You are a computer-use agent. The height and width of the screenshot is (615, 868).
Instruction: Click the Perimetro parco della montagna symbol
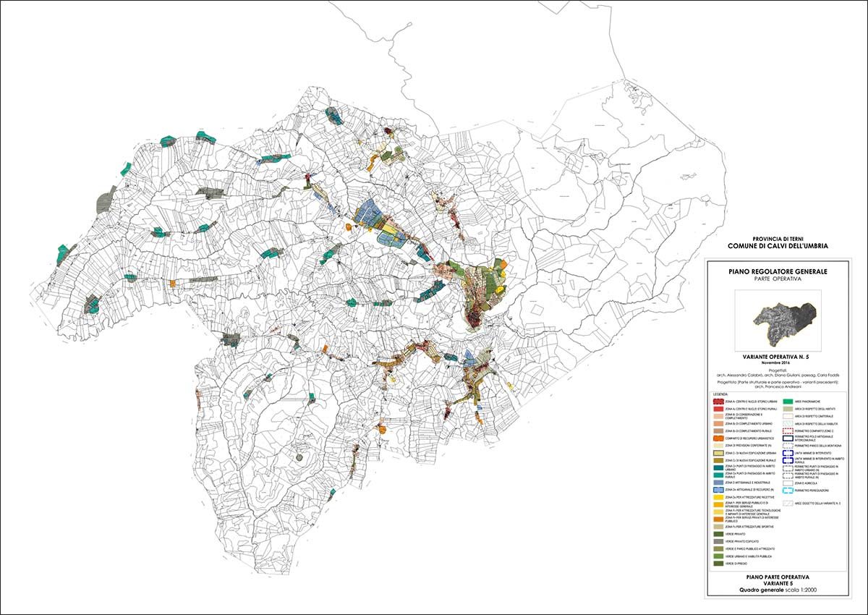point(788,446)
